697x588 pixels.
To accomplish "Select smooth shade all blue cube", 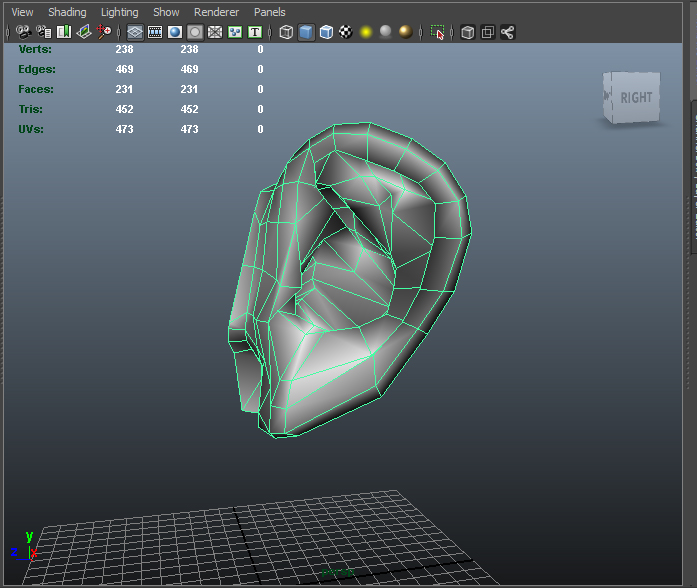I will point(306,32).
